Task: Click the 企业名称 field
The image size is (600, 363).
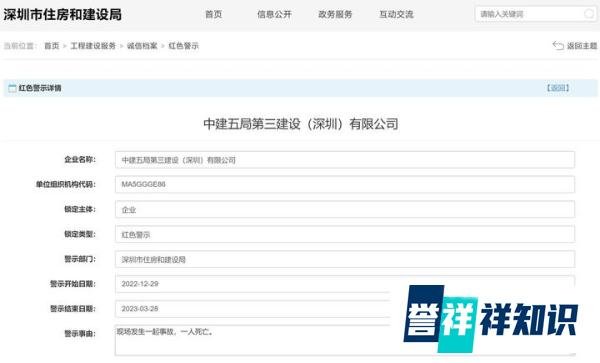Action: click(x=345, y=160)
